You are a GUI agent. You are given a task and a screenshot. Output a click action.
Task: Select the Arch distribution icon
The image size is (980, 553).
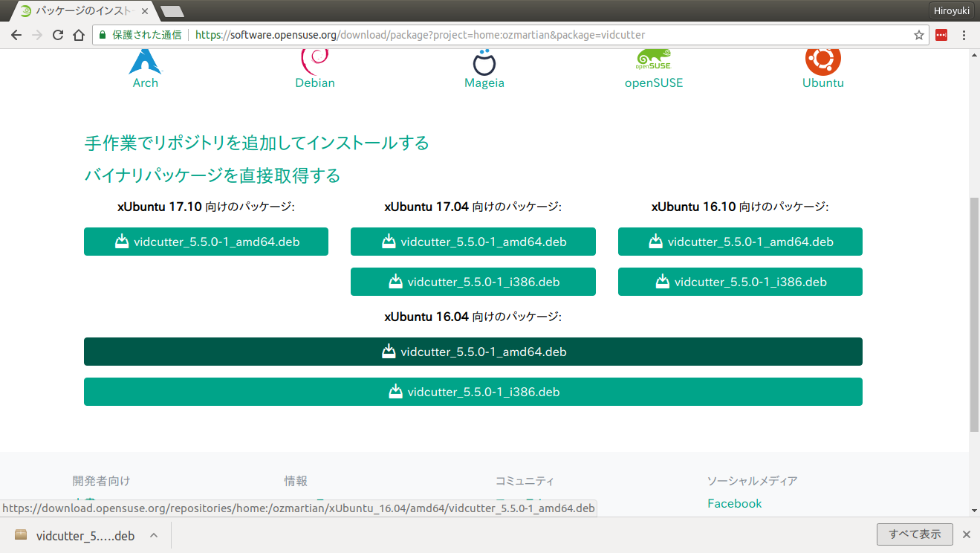(x=145, y=63)
